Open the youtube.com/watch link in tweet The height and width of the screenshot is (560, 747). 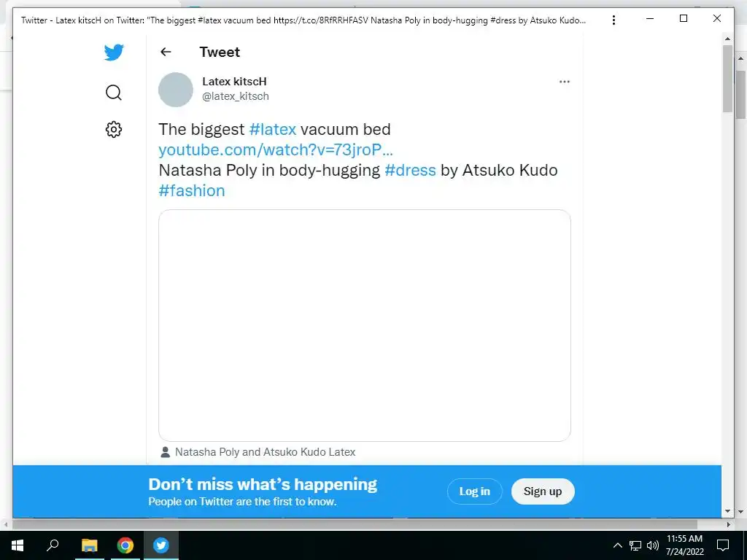(x=275, y=149)
